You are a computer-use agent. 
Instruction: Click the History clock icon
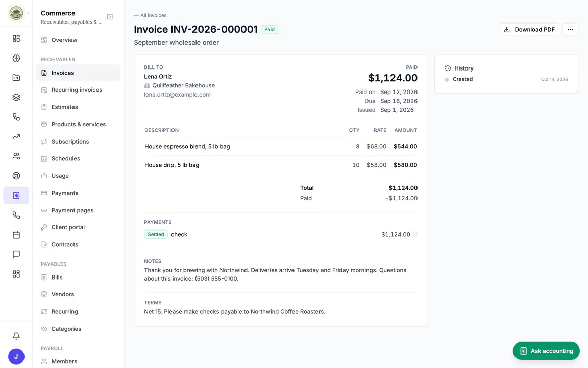[x=448, y=68]
